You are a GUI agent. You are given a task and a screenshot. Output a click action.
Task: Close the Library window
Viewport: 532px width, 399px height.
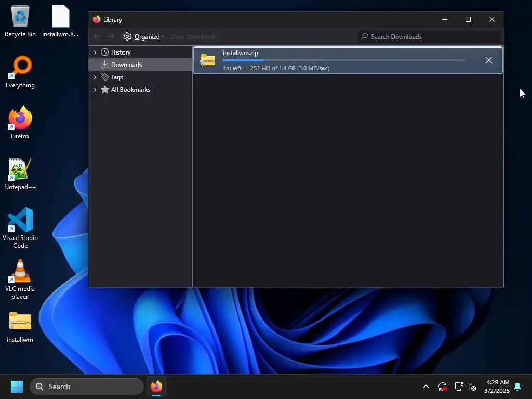pyautogui.click(x=491, y=19)
